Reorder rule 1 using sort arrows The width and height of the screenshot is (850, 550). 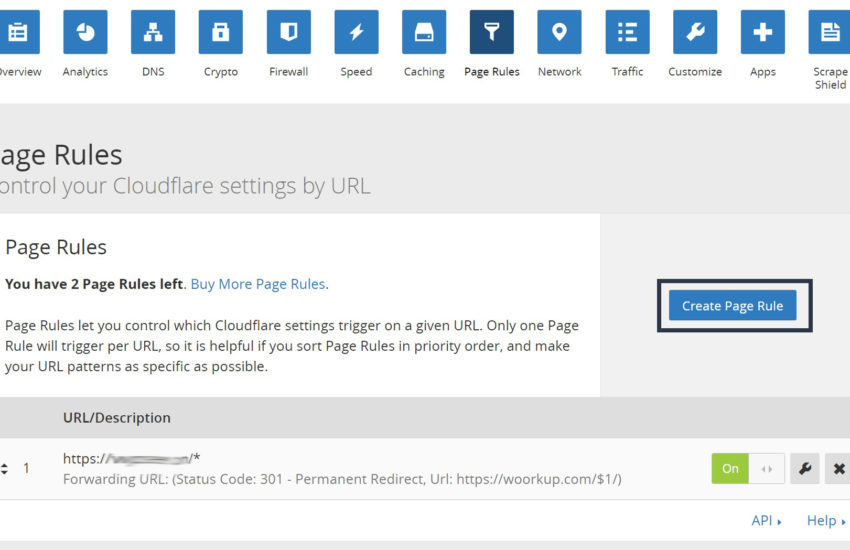pyautogui.click(x=5, y=468)
